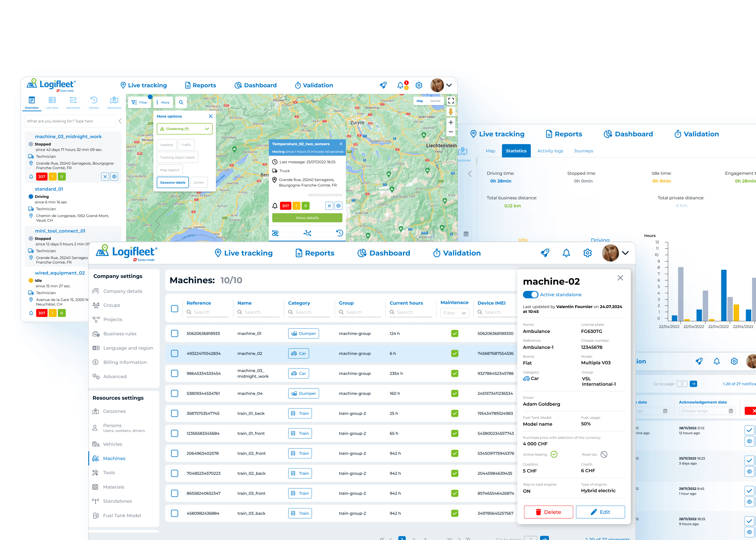The image size is (756, 540).
Task: Toggle the Active standalone switch for machine-02
Action: (x=531, y=295)
